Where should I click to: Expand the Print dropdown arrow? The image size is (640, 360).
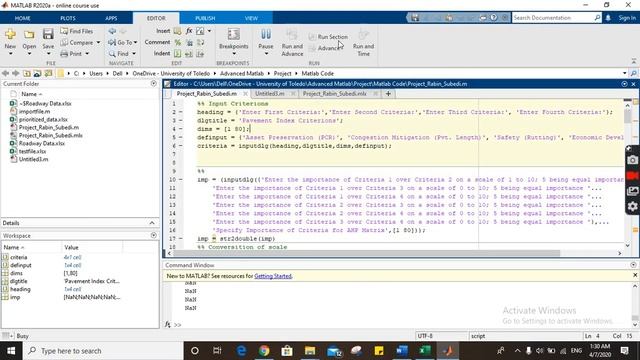pyautogui.click(x=87, y=53)
